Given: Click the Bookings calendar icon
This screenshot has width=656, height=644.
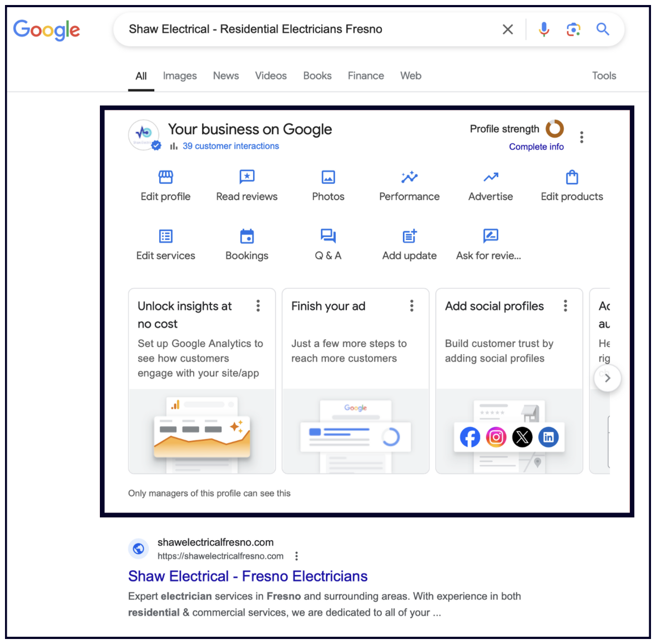Looking at the screenshot, I should tap(246, 237).
